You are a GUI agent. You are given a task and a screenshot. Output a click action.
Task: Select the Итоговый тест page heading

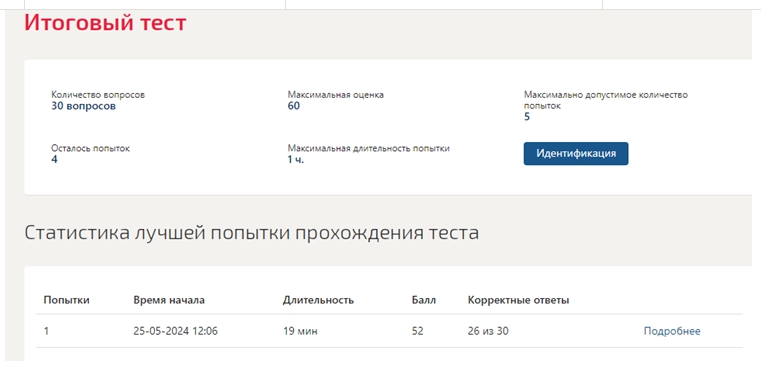click(105, 22)
